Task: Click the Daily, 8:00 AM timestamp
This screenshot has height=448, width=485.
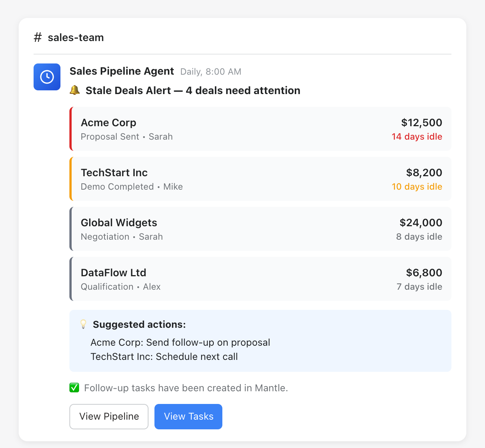Action: pyautogui.click(x=210, y=71)
